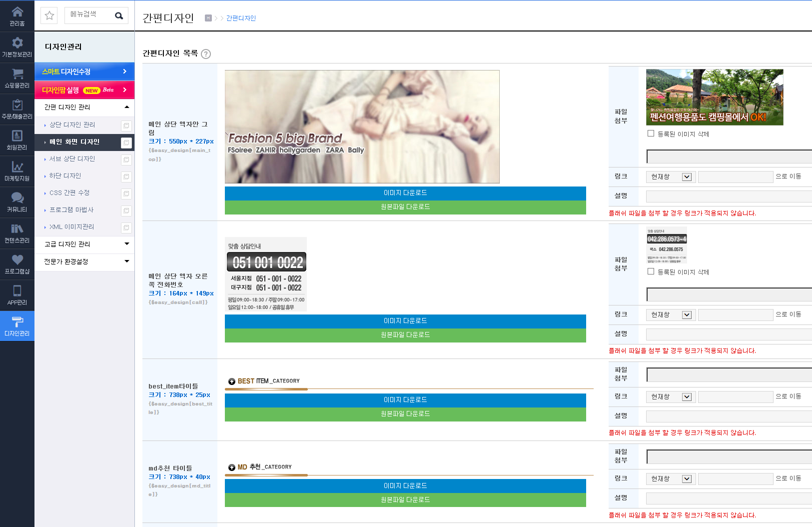Open 현재창 link dropdown for main banner
Viewport: 812px width, 527px height.
(670, 176)
